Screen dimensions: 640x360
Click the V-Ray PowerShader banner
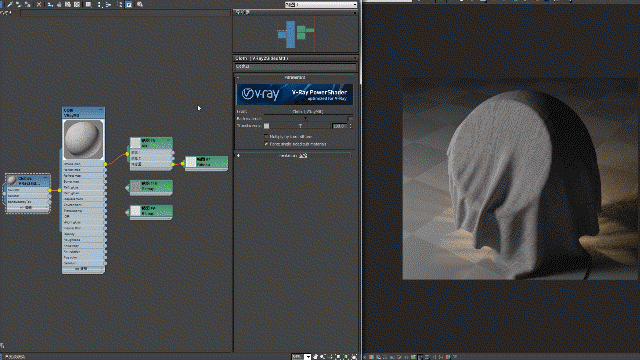(x=295, y=95)
